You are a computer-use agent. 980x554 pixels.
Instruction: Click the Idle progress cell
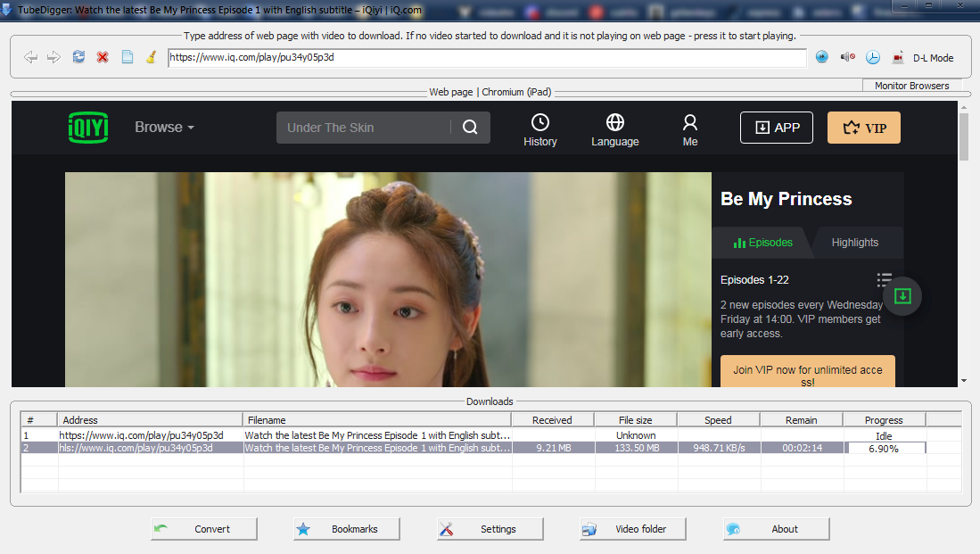884,436
